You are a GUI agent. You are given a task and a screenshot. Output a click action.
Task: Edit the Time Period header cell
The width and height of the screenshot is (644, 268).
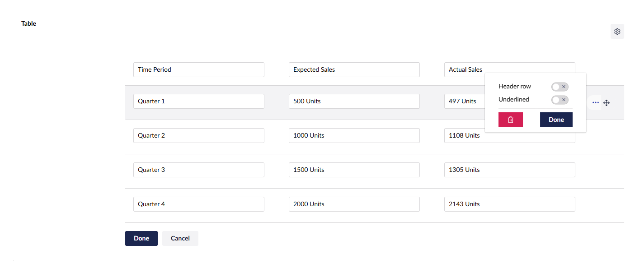click(x=198, y=69)
